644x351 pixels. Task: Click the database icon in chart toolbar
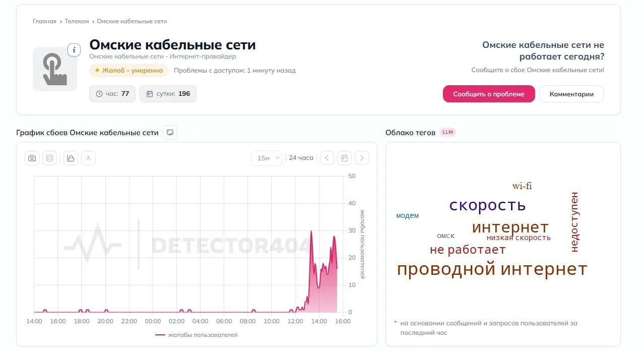pos(49,158)
